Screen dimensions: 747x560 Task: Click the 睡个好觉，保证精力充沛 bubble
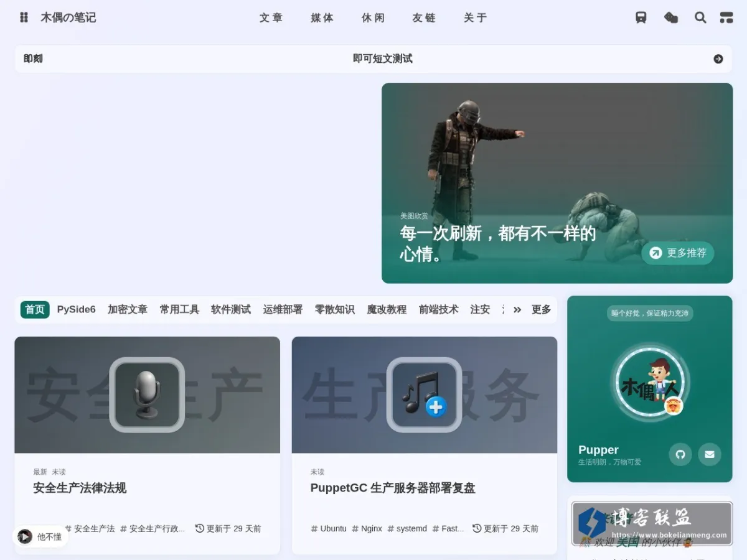pyautogui.click(x=650, y=313)
